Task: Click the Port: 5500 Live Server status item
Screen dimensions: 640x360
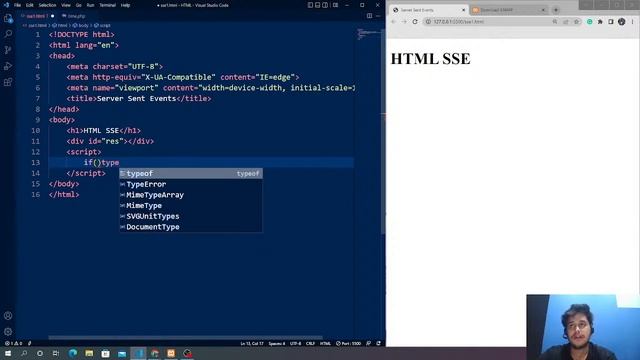Action: (x=348, y=343)
